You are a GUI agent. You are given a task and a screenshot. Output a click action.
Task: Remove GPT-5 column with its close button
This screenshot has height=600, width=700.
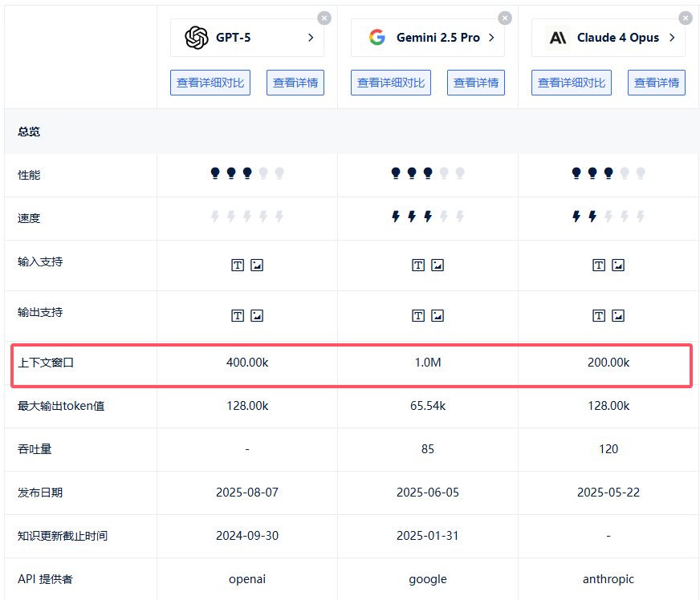pos(324,18)
